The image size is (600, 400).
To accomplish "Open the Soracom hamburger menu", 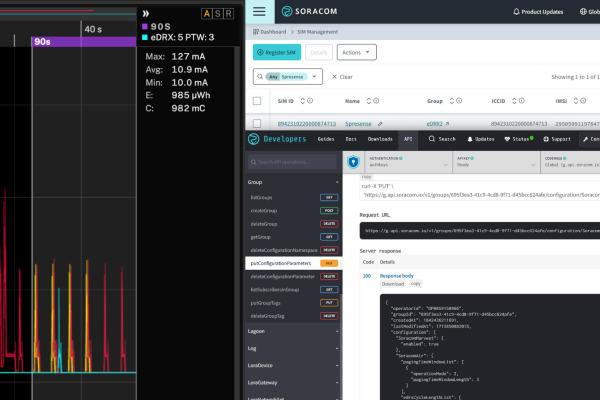I will [259, 12].
